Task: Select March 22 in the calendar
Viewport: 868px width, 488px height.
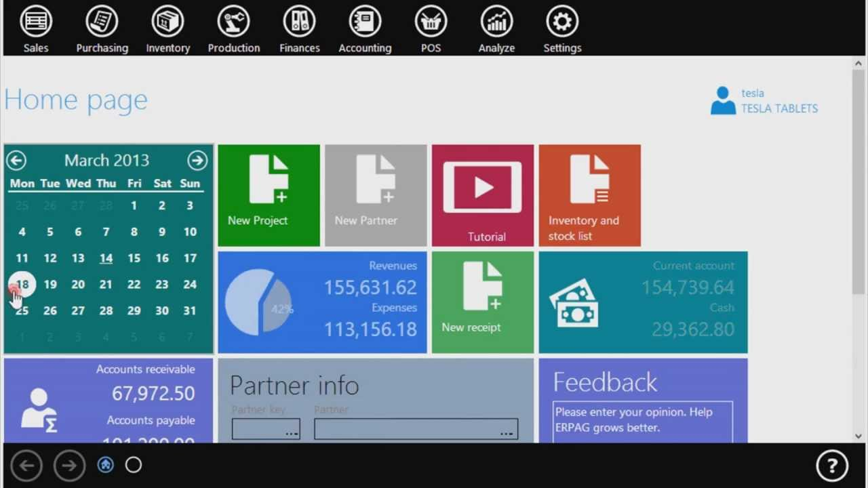Action: point(134,285)
